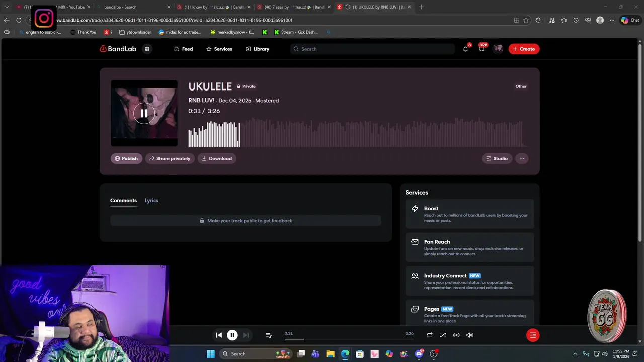Toggle shuffle in the player
The height and width of the screenshot is (362, 644).
tap(443, 335)
